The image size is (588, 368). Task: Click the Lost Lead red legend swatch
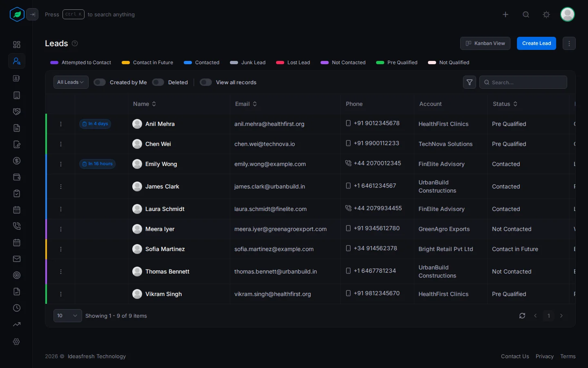pos(280,63)
